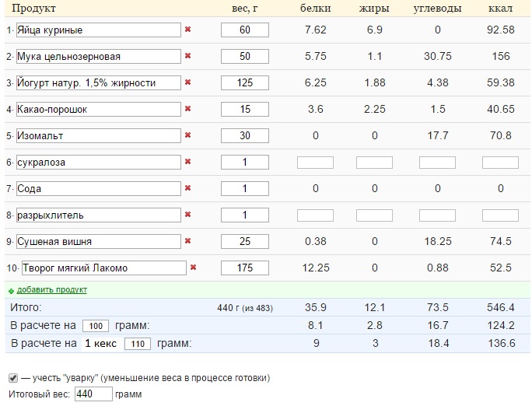The width and height of the screenshot is (532, 406).
Task: Edit the weight field for Творог мягкий Лакомо
Action: coord(245,268)
